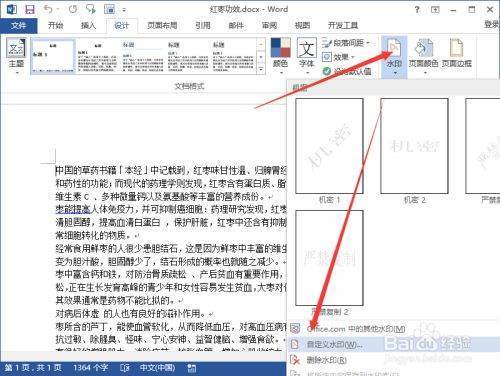Click page count 第1页，共1页 in status bar
The width and height of the screenshot is (500, 376).
[33, 368]
